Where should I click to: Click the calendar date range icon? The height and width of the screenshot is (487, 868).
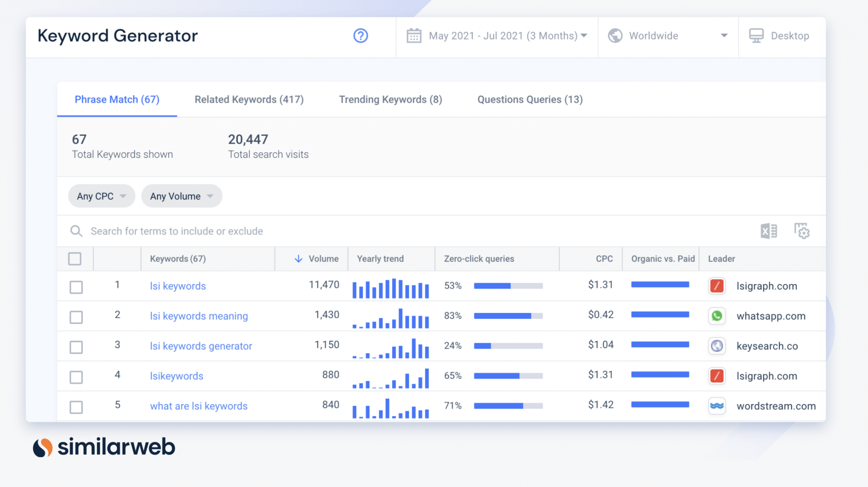413,36
